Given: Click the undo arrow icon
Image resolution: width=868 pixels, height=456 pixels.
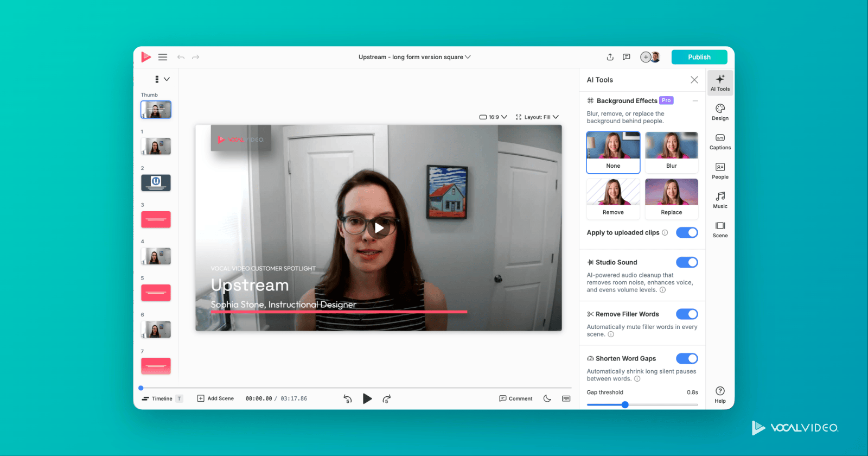Looking at the screenshot, I should click(181, 57).
